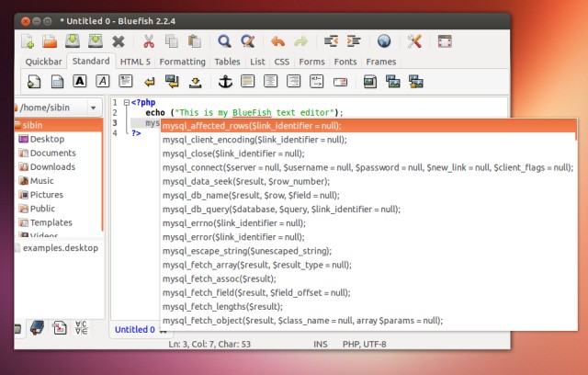This screenshot has height=375, width=588.
Task: Switch to the List tab
Action: [257, 62]
